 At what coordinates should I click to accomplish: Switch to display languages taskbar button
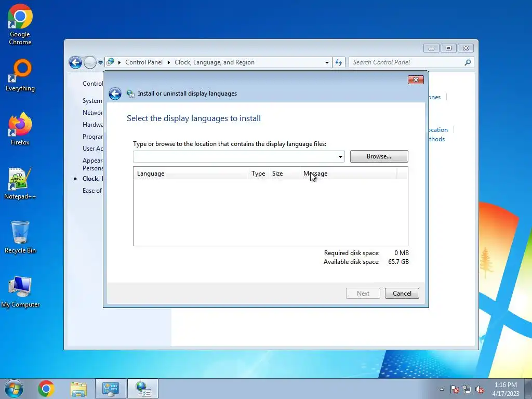click(x=143, y=389)
